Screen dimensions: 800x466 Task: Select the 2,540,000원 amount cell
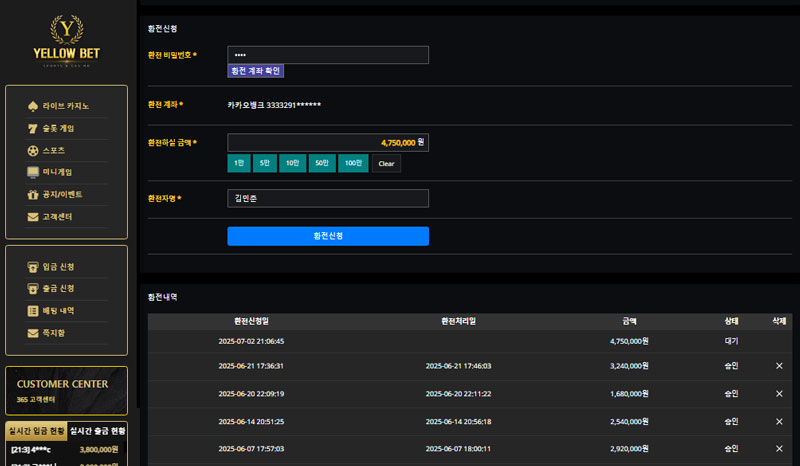[x=629, y=422]
